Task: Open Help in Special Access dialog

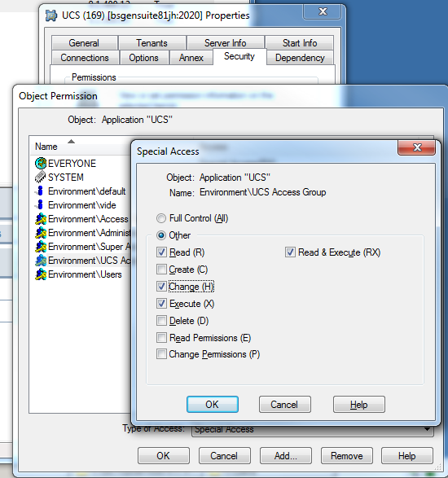Action: [x=359, y=405]
